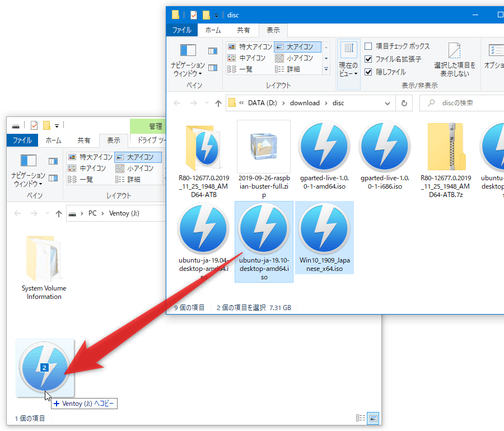Image resolution: width=504 pixels, height=431 pixels.
Task: Choose 特大アイコン layout in disc window
Action: pyautogui.click(x=250, y=47)
